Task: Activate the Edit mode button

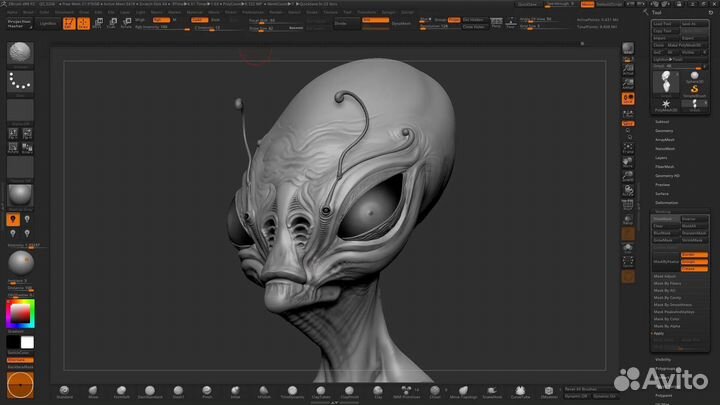Action: [x=71, y=24]
